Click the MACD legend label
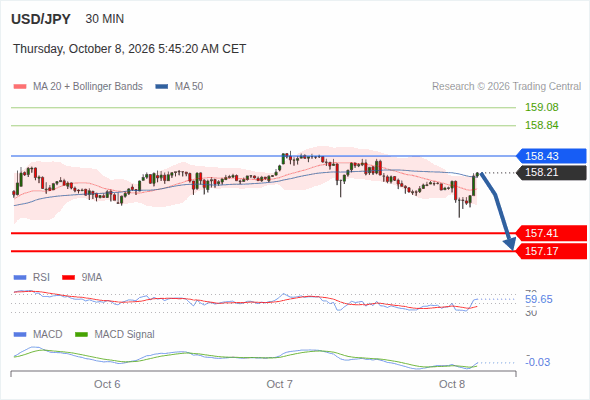Screen dimensions: 590x400 47,334
